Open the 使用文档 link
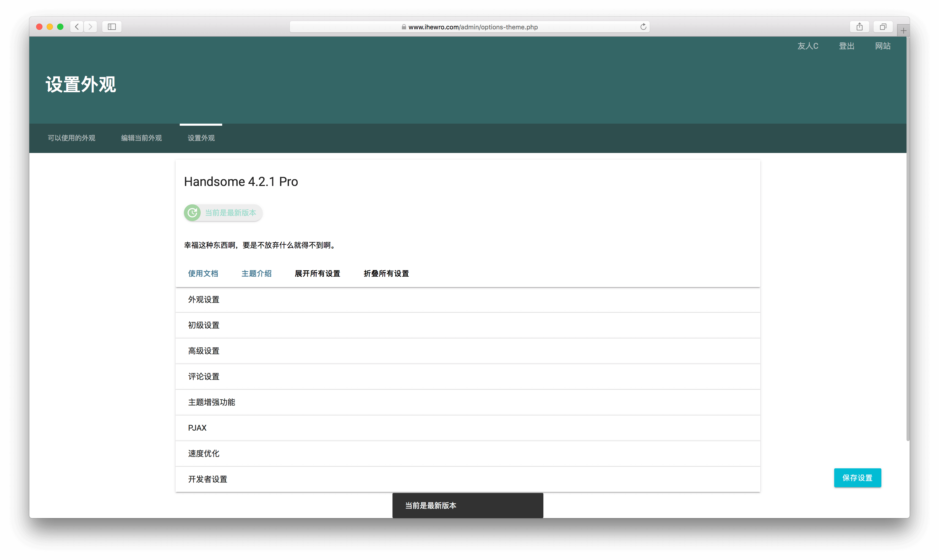The height and width of the screenshot is (560, 939). [x=203, y=274]
